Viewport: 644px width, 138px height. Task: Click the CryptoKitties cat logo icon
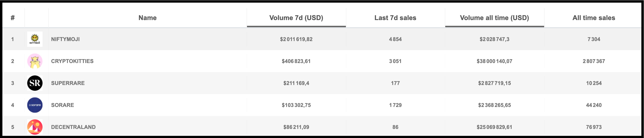(35, 61)
